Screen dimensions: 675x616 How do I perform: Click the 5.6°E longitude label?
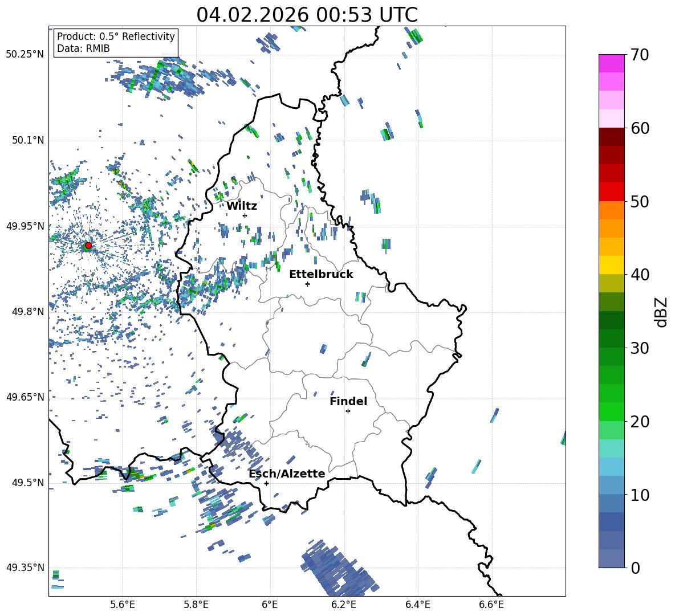pyautogui.click(x=123, y=605)
